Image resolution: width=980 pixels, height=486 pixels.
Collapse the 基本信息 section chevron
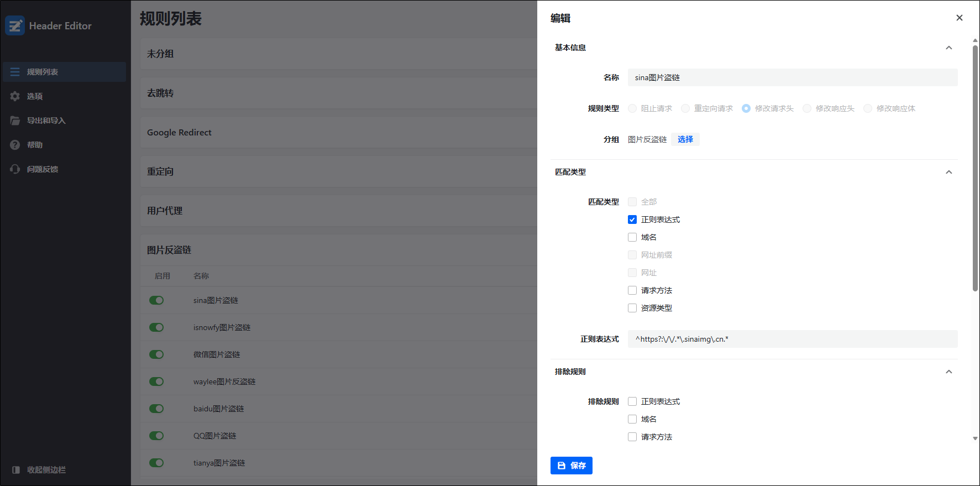pos(949,48)
